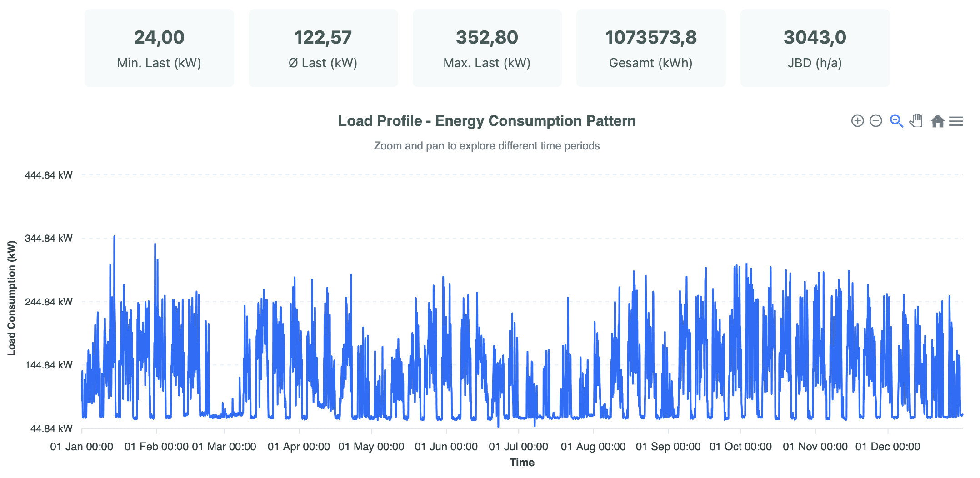Click the JBD (h/a) stat card
This screenshot has width=980, height=478.
tap(815, 48)
